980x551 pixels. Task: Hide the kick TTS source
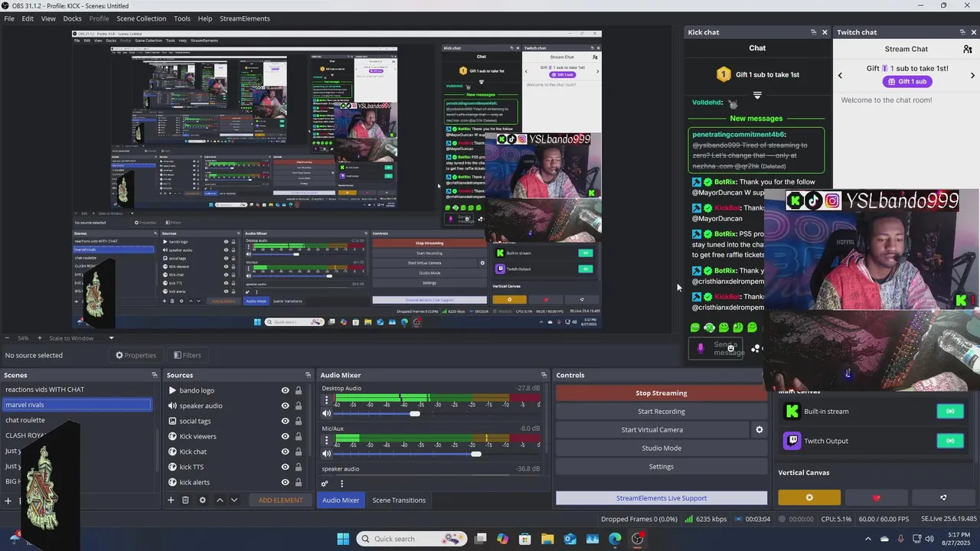click(x=285, y=467)
